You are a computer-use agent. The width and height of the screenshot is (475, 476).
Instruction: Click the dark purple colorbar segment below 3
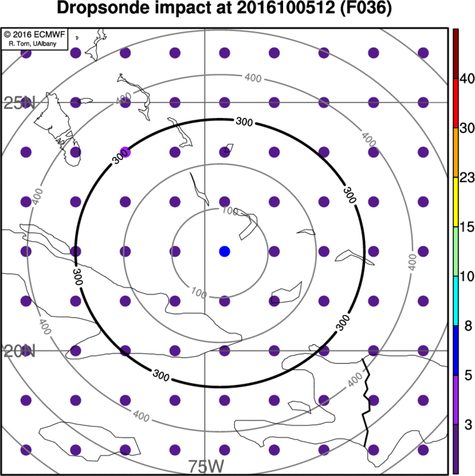pos(455,449)
